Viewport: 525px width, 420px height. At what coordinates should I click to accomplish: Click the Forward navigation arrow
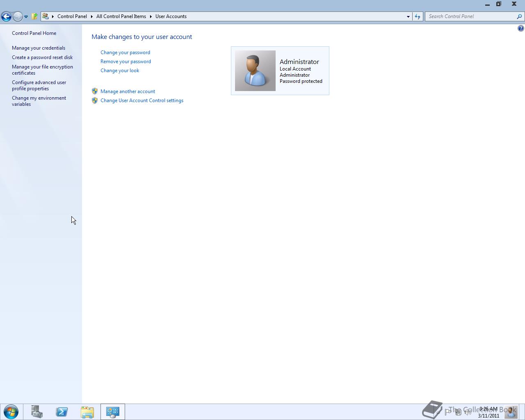18,16
